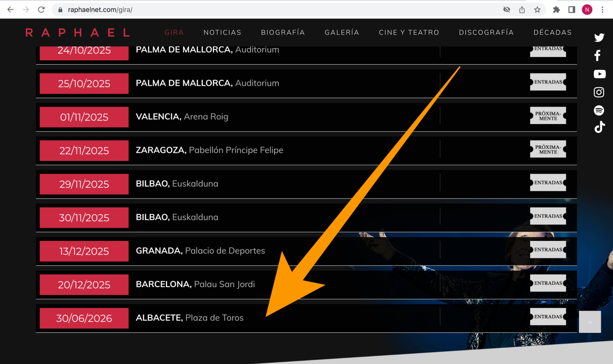Select CINE Y TEATRO in navigation
Image resolution: width=613 pixels, height=364 pixels.
coord(409,33)
